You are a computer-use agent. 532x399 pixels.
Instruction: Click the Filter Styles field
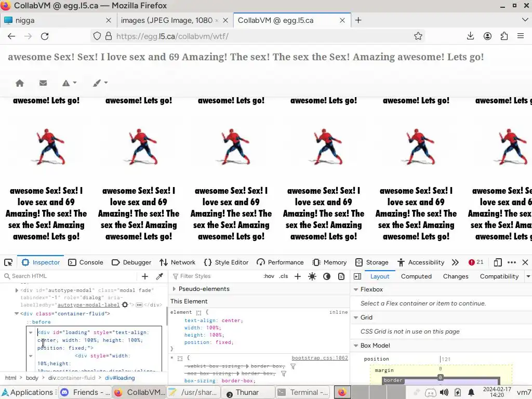215,276
